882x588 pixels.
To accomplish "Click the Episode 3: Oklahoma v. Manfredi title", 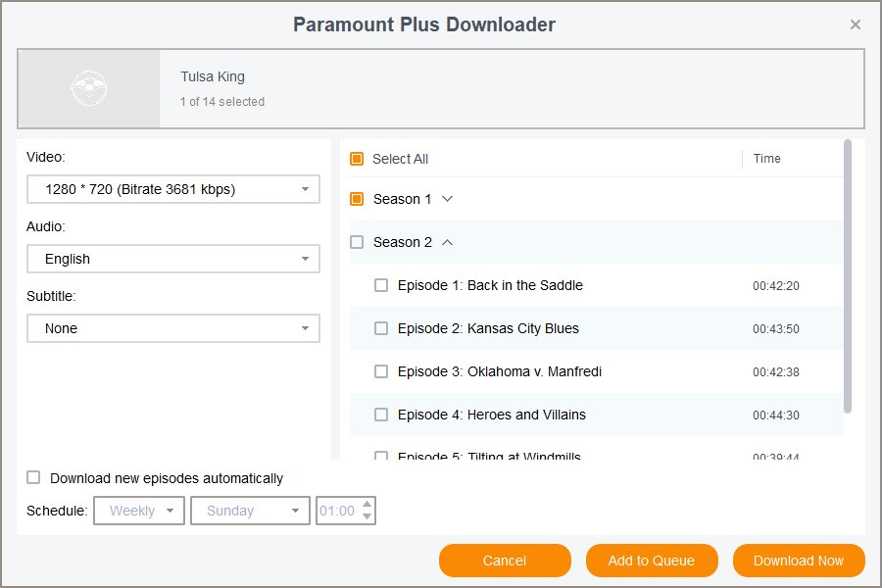I will (x=500, y=371).
